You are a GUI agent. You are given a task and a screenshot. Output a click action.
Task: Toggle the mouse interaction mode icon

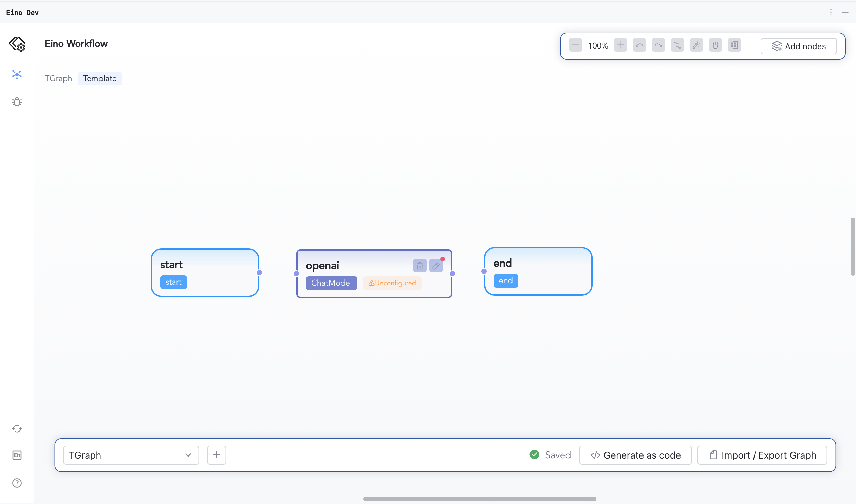click(x=715, y=45)
